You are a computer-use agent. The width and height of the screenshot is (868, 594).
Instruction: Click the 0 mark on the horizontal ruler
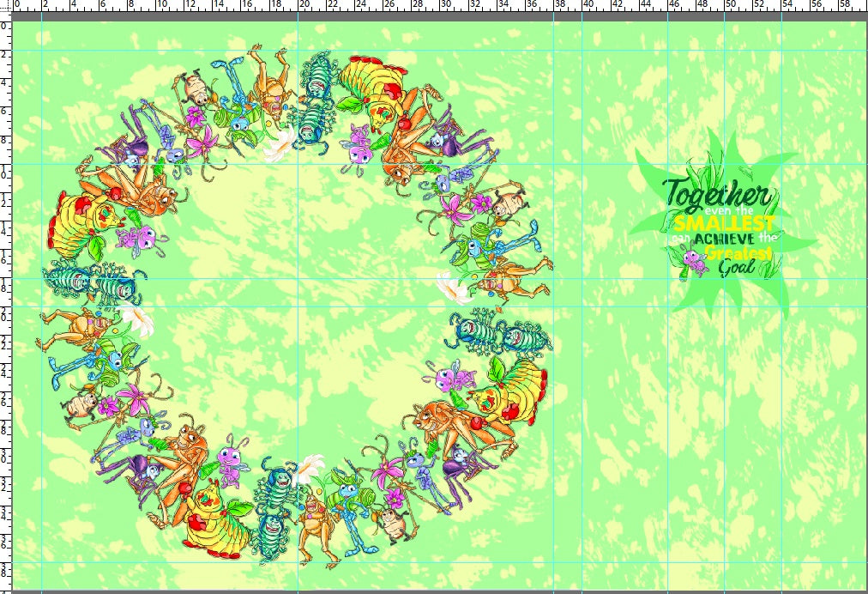[17, 7]
